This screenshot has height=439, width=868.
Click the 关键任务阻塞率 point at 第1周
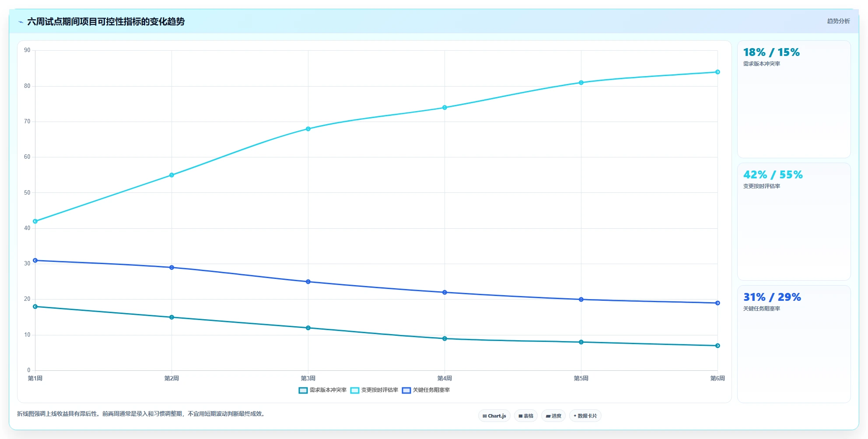click(35, 261)
